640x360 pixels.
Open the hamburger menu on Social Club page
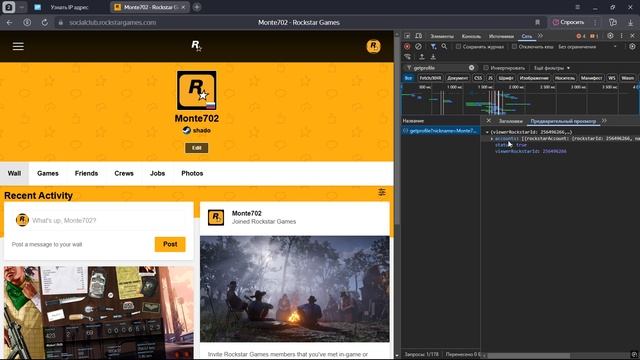tap(18, 46)
